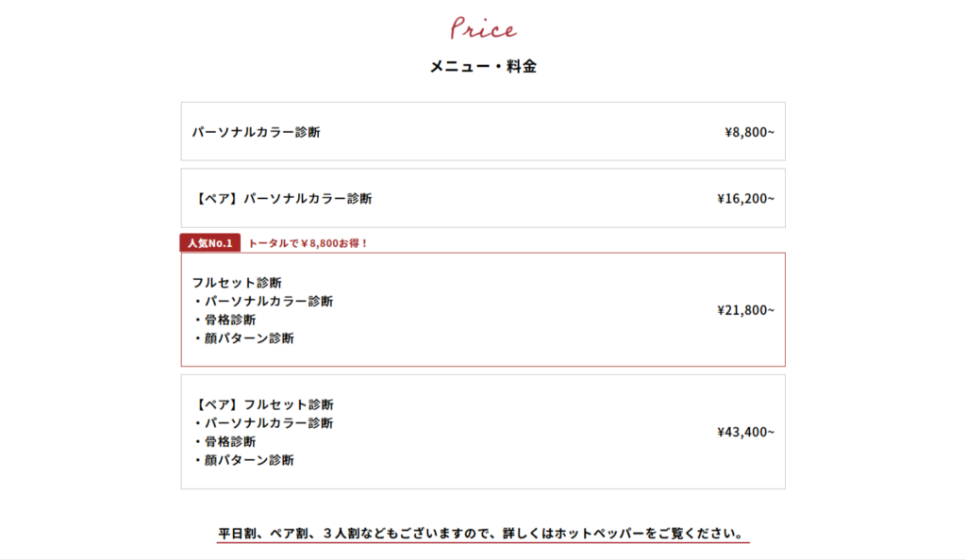The image size is (966, 560).
Task: Click 骨格診断 bullet under 【ペア】フルセット診断
Action: tap(229, 441)
